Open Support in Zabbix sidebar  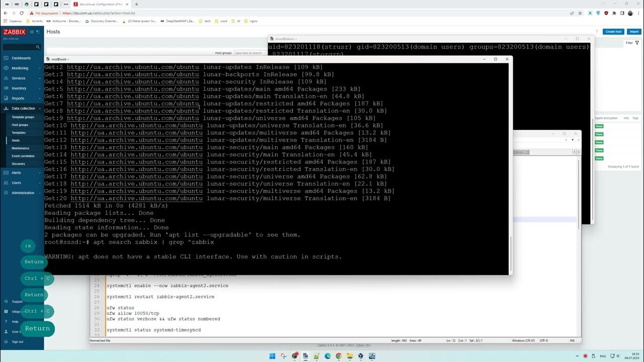point(17,301)
